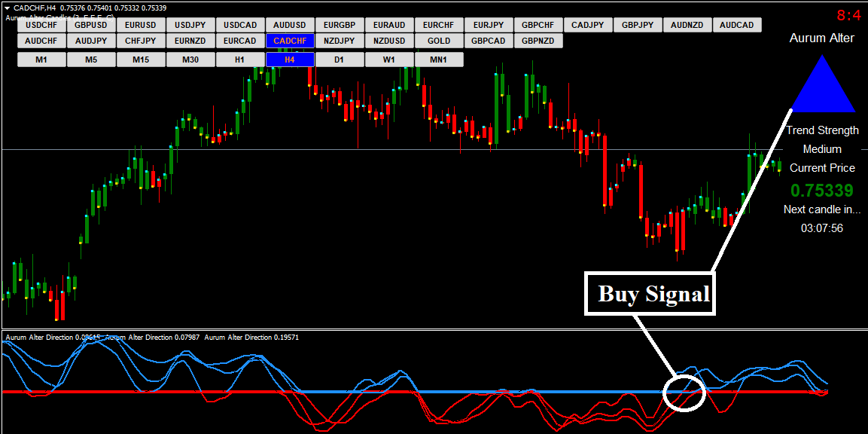The width and height of the screenshot is (868, 434).
Task: Switch to the W1 weekly timeframe
Action: tap(389, 60)
